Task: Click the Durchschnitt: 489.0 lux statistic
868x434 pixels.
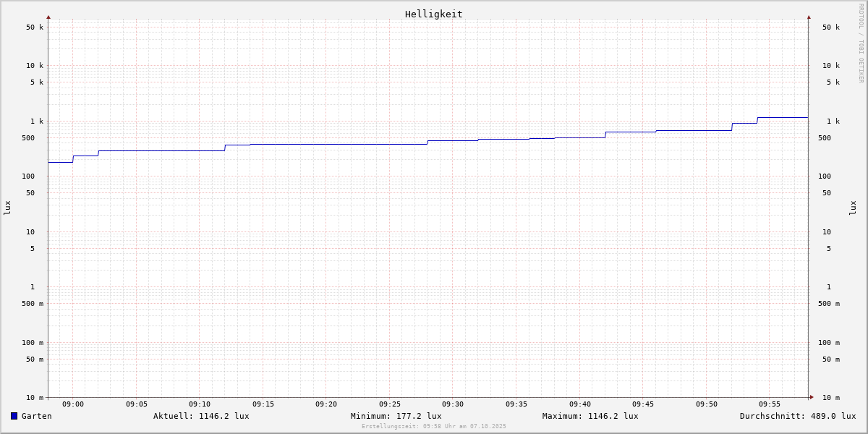Action: 797,416
